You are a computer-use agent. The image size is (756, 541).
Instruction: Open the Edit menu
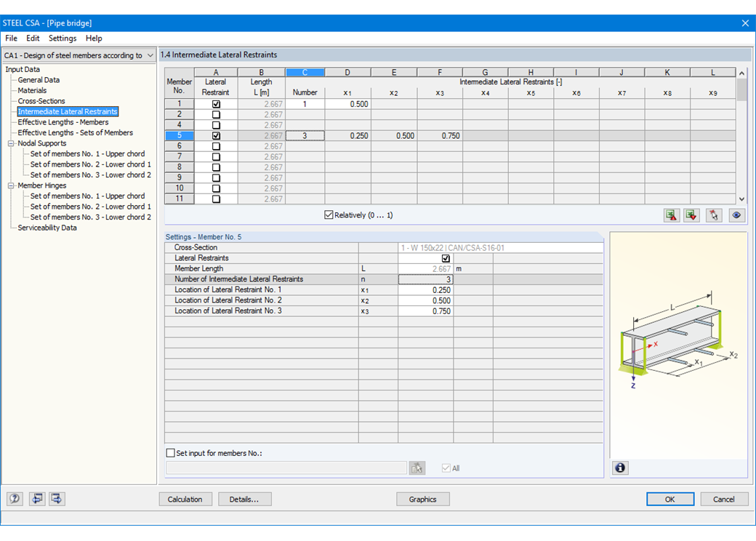click(x=33, y=38)
